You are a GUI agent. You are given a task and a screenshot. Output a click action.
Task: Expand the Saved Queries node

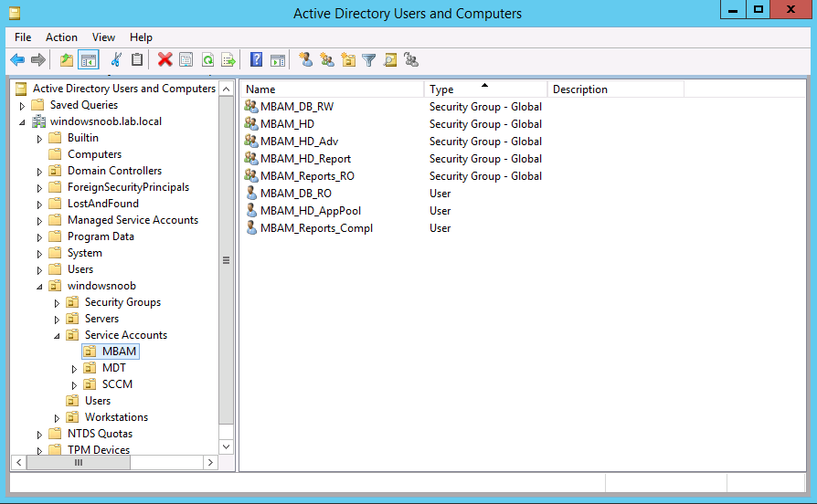pyautogui.click(x=22, y=106)
